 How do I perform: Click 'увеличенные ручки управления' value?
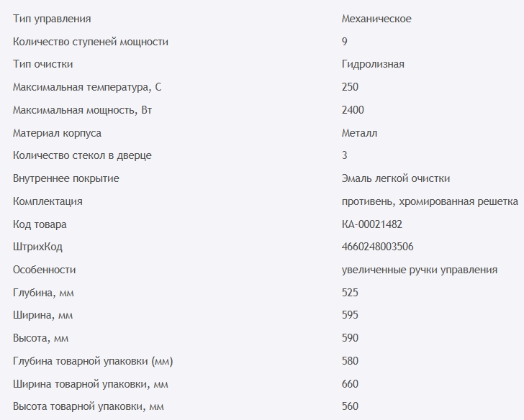coord(420,270)
